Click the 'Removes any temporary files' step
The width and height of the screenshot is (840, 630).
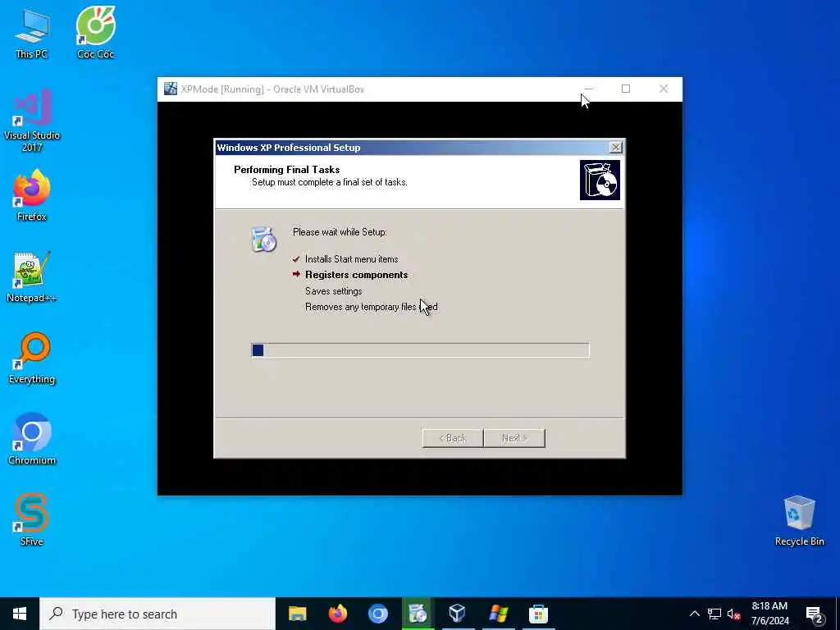372,307
